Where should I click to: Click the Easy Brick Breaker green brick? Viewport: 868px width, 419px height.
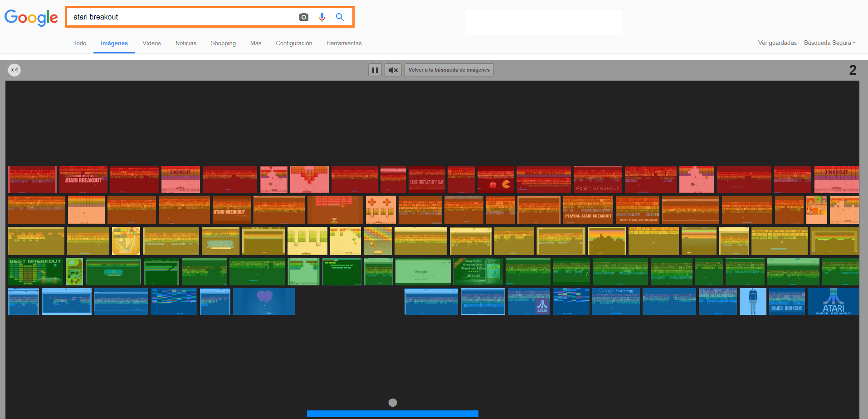pos(478,271)
